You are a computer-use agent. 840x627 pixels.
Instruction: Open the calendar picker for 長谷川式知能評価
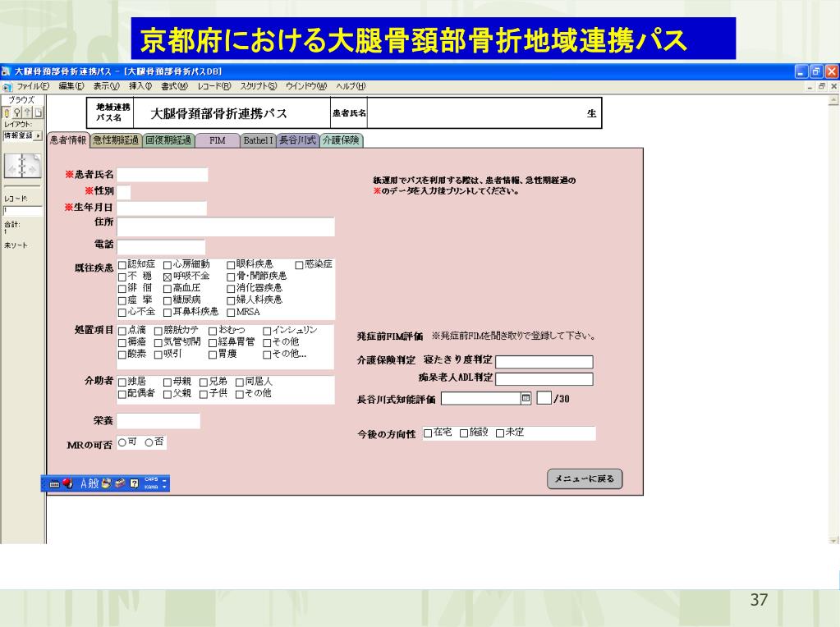526,398
